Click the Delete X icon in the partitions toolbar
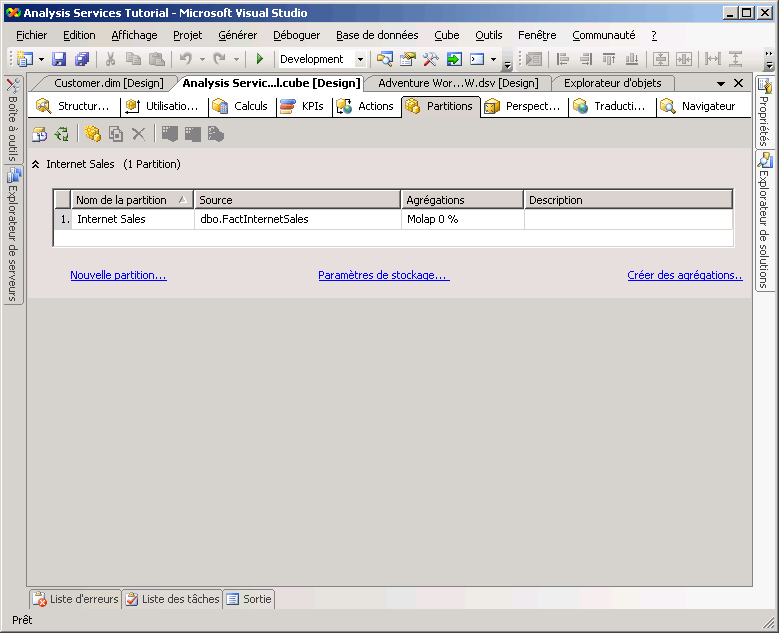Image resolution: width=779 pixels, height=633 pixels. 139,134
